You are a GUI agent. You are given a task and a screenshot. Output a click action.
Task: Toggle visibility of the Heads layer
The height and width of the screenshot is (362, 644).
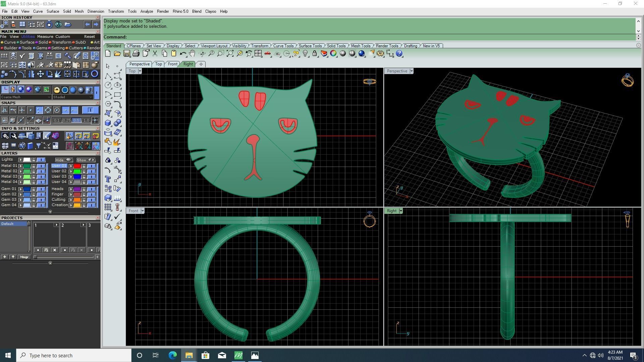pos(91,189)
